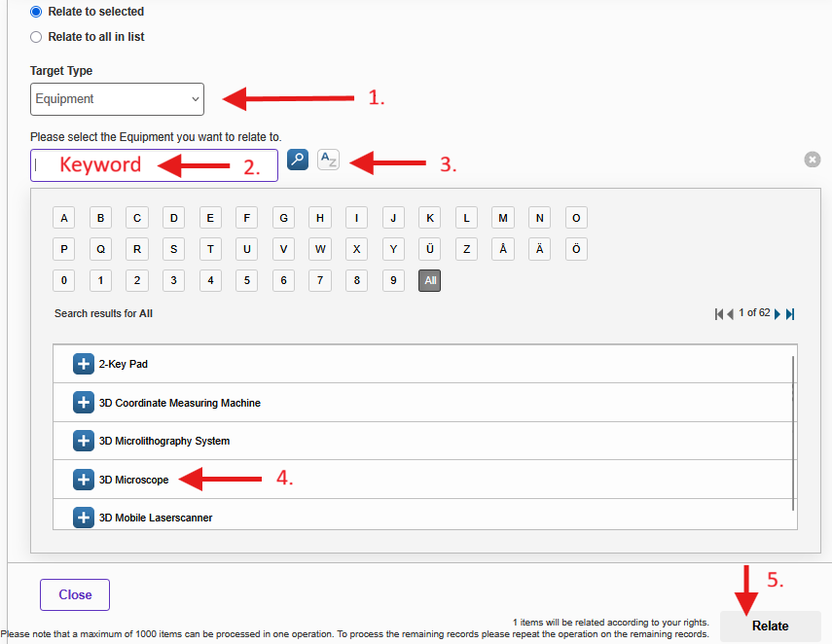The image size is (832, 644).
Task: Click the equipment keyword search field
Action: click(x=154, y=165)
